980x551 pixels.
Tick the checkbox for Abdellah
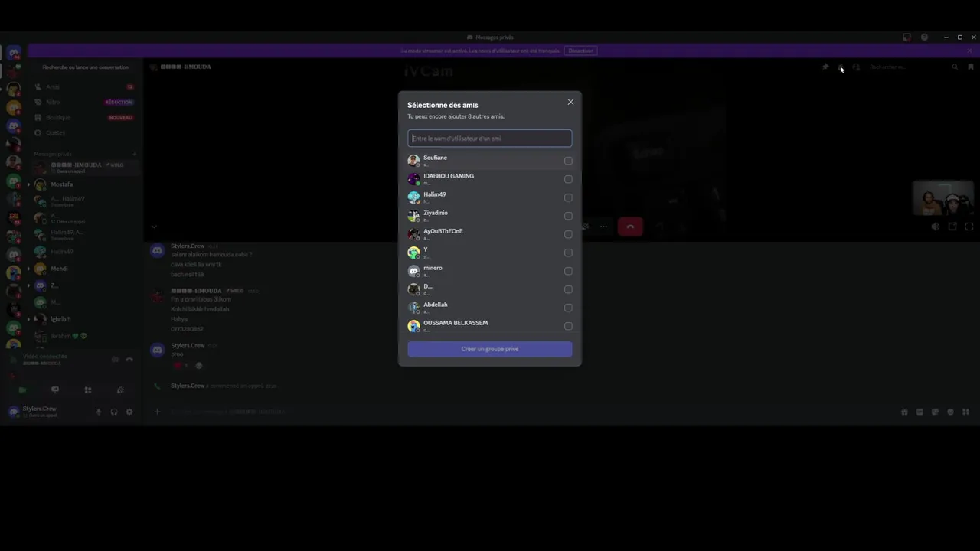[x=568, y=308]
